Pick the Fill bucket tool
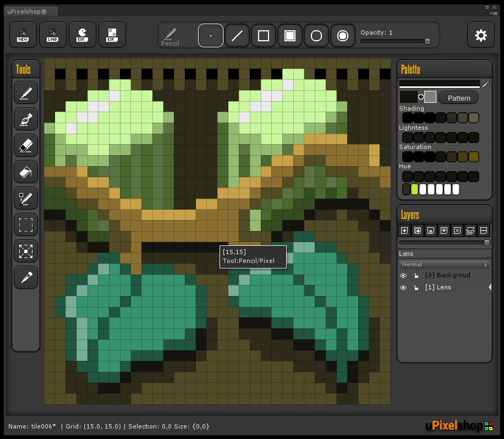Image resolution: width=504 pixels, height=439 pixels. [25, 172]
